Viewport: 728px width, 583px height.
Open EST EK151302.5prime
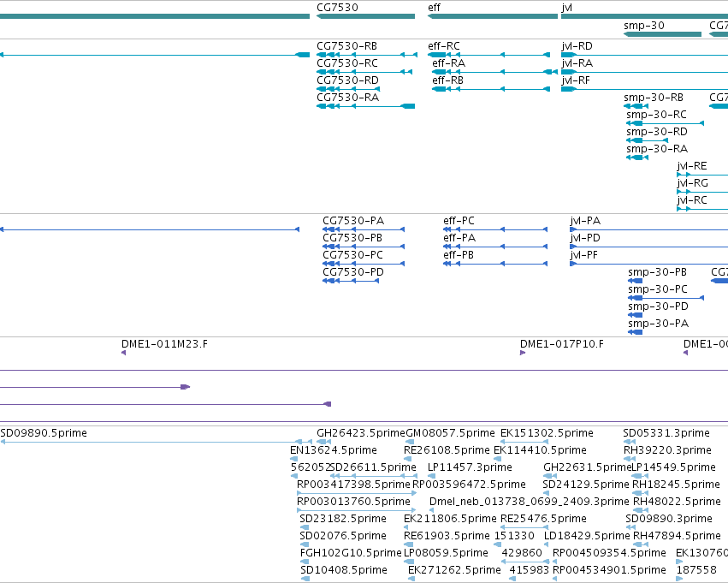click(x=547, y=433)
